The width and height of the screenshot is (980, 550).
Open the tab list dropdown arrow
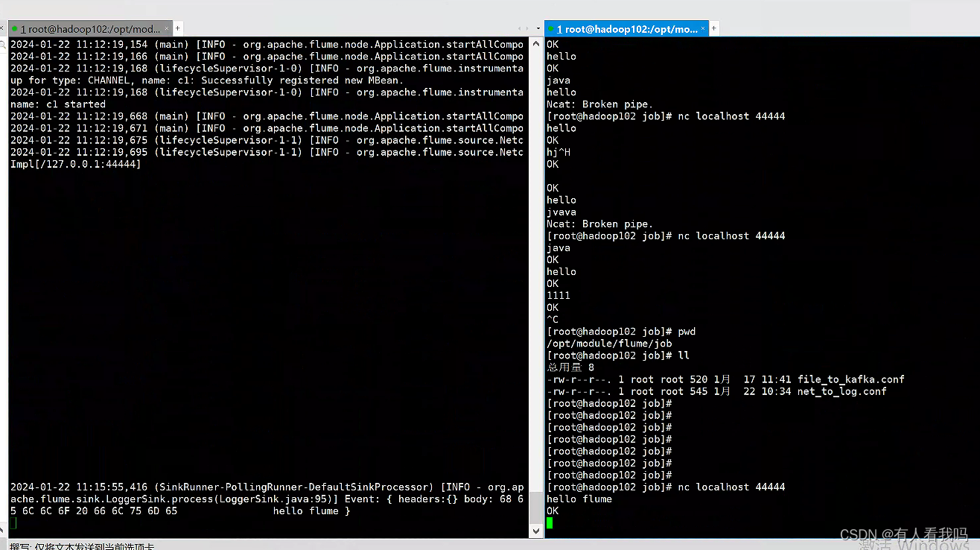[538, 29]
